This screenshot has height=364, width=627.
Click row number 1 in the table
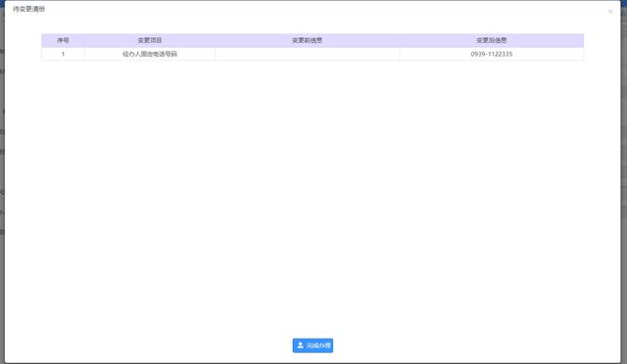pyautogui.click(x=63, y=54)
